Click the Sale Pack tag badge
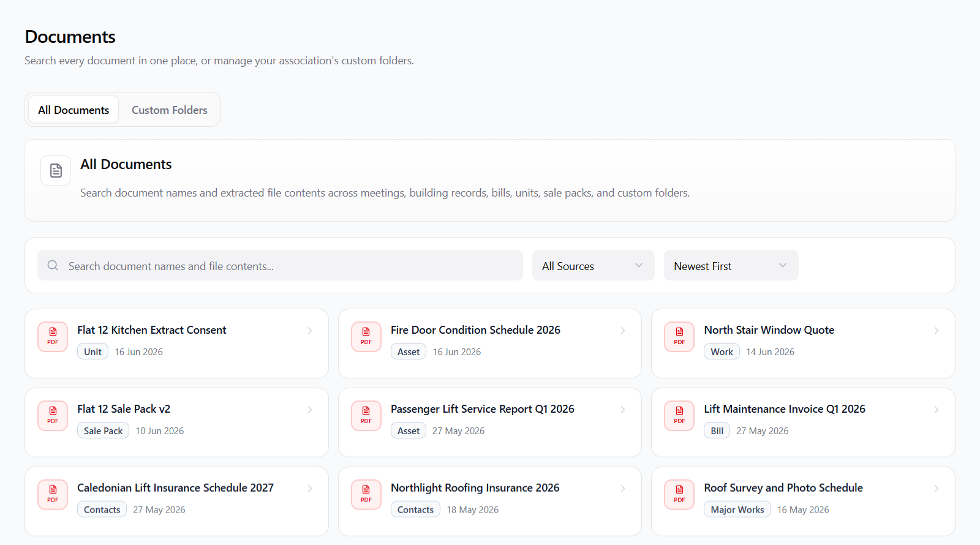This screenshot has height=545, width=980. tap(103, 430)
